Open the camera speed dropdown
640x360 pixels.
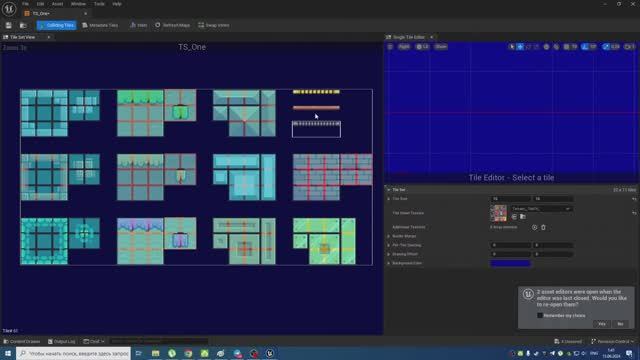click(x=630, y=47)
